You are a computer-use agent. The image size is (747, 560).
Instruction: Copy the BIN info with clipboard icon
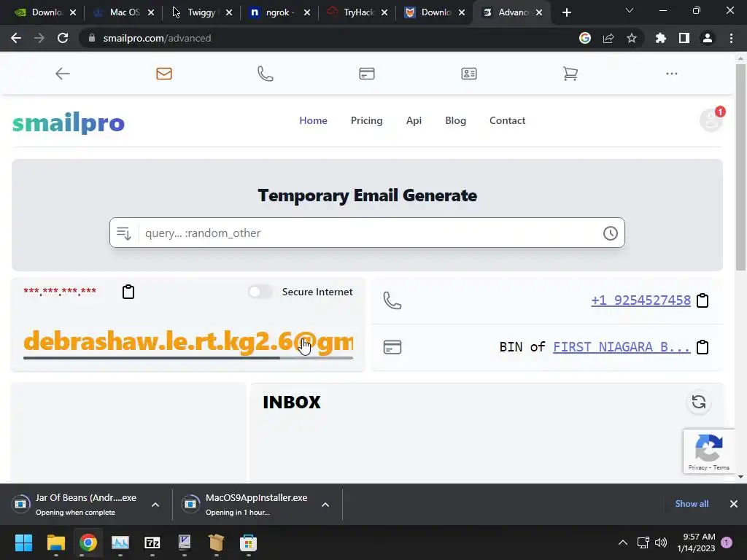tap(703, 347)
